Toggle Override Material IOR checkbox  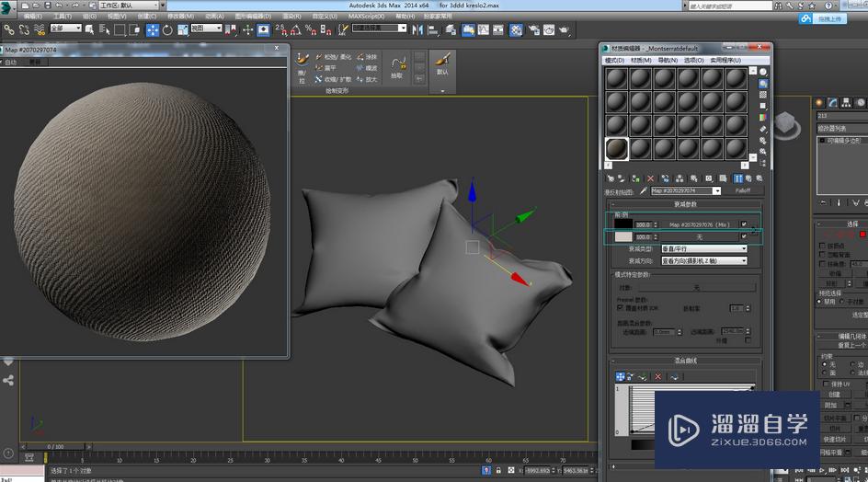(620, 308)
